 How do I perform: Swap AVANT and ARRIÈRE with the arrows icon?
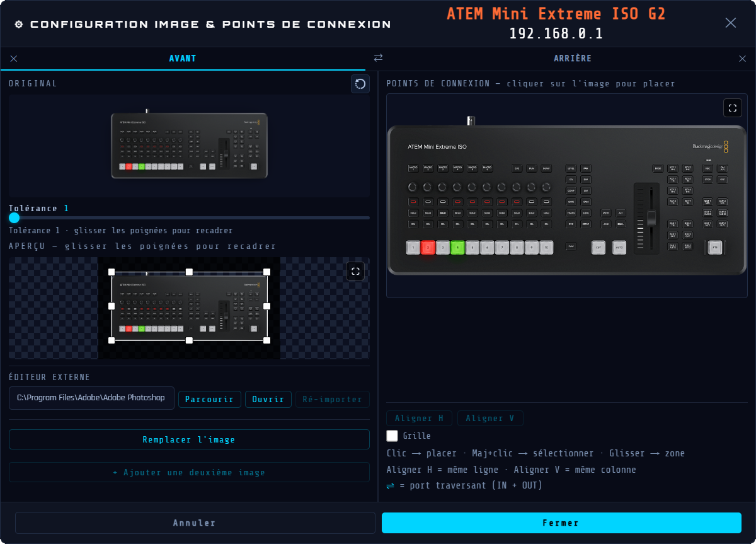click(x=378, y=58)
